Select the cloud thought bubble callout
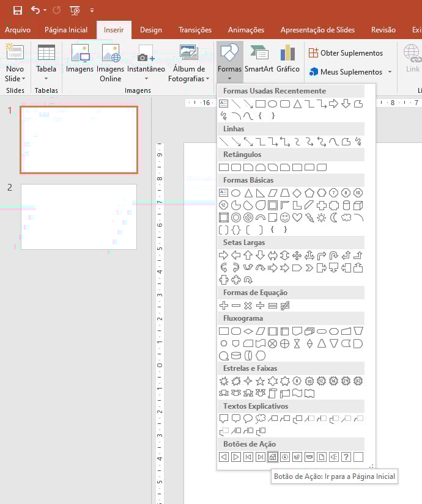Viewport: 422px width, 504px height. pyautogui.click(x=261, y=419)
